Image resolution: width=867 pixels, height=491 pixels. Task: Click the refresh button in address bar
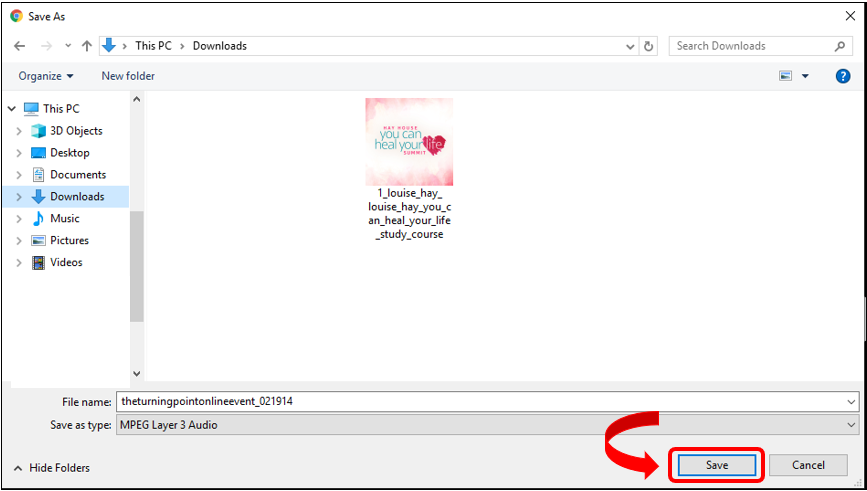coord(649,46)
